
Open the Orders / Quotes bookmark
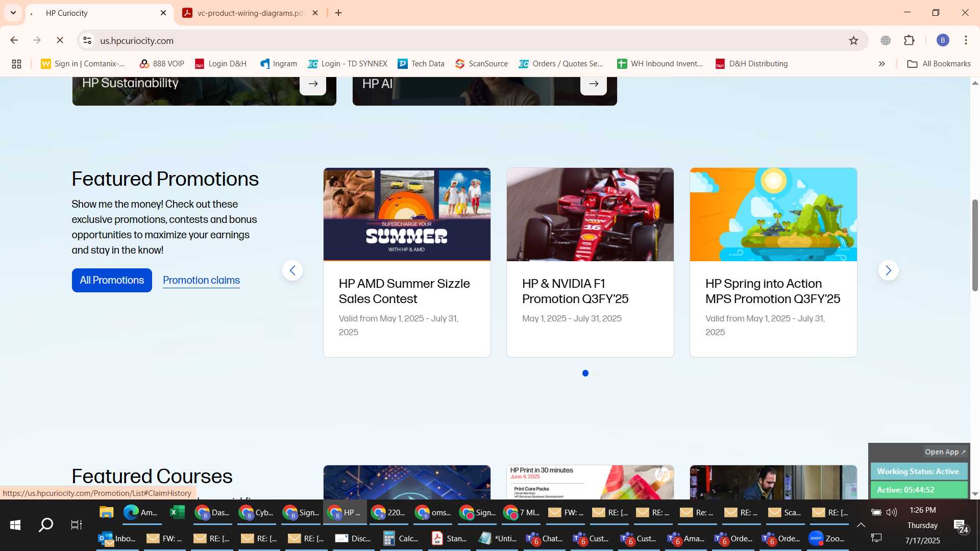tap(561, 64)
